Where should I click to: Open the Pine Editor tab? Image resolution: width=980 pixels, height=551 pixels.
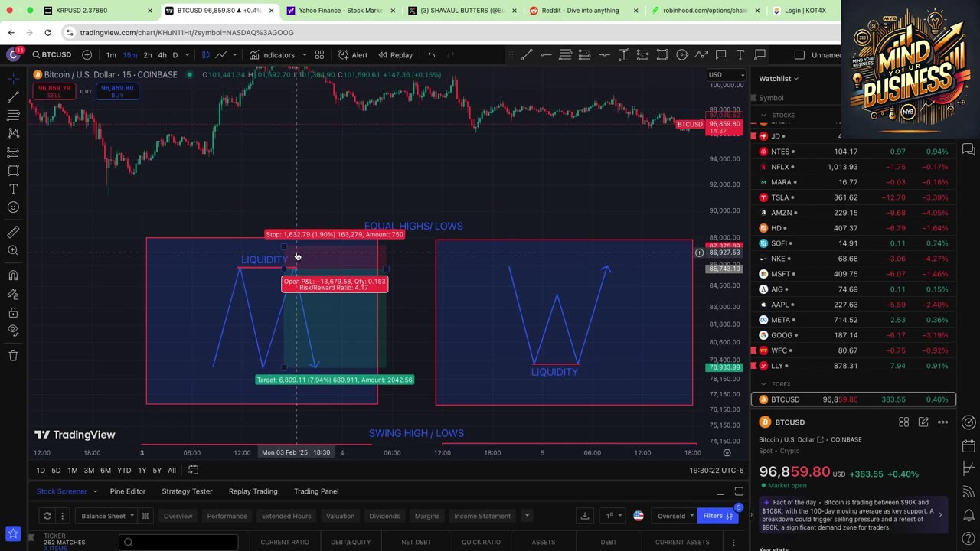(127, 491)
